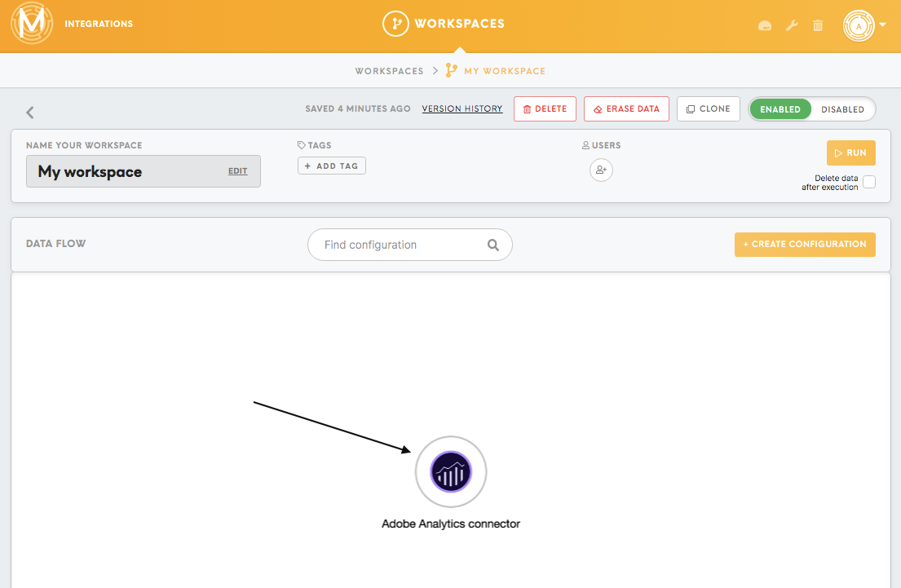Image resolution: width=901 pixels, height=588 pixels.
Task: Go to Workspaces in the breadcrumb
Action: click(389, 71)
